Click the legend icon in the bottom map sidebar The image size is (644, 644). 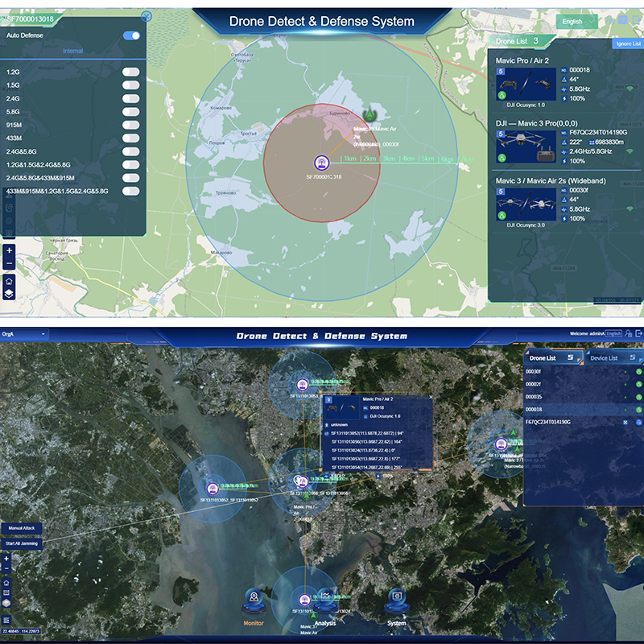pyautogui.click(x=6, y=592)
